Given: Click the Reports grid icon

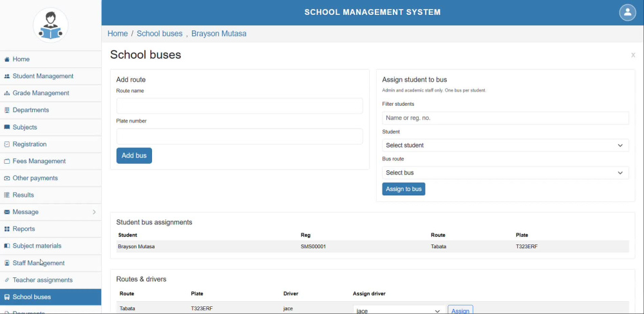Looking at the screenshot, I should [x=6, y=229].
